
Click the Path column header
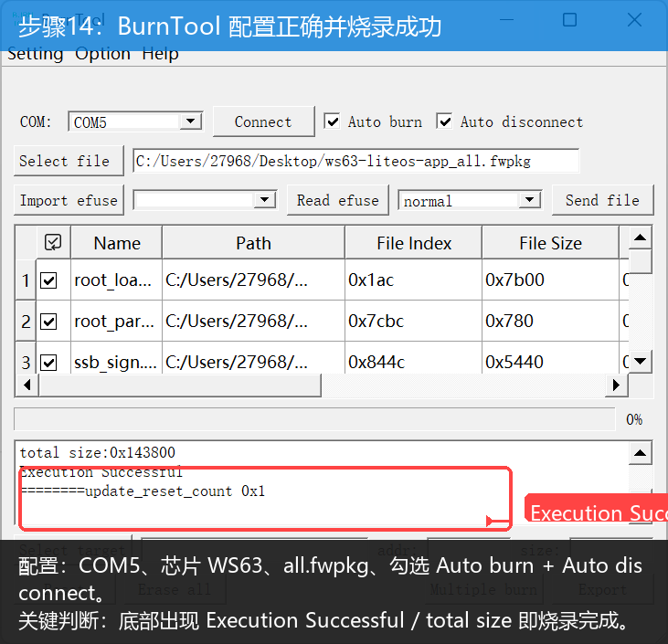253,243
